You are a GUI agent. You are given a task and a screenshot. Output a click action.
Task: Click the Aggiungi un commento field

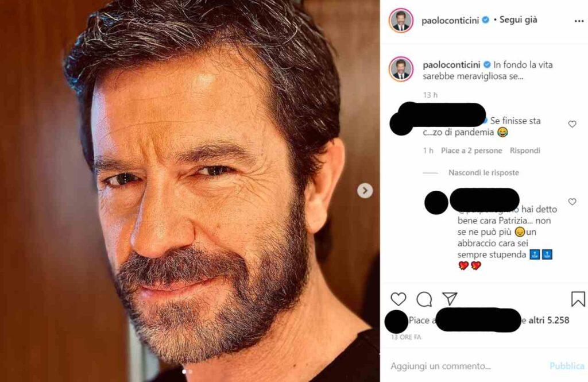(x=440, y=366)
